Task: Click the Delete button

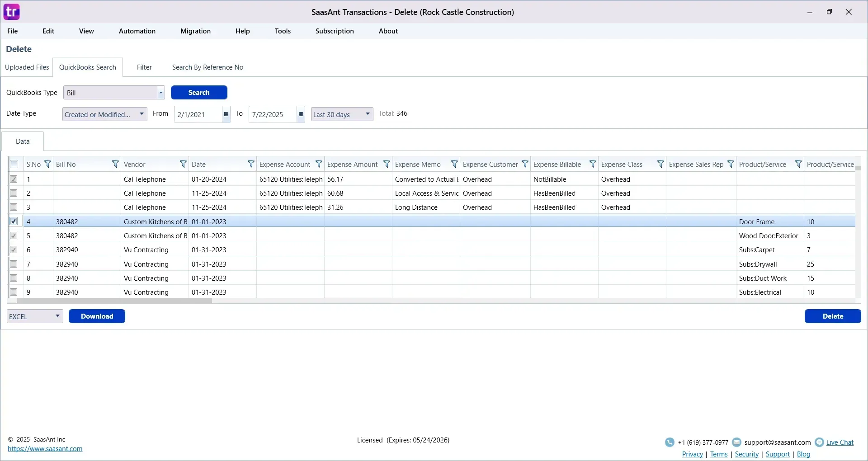Action: click(832, 316)
